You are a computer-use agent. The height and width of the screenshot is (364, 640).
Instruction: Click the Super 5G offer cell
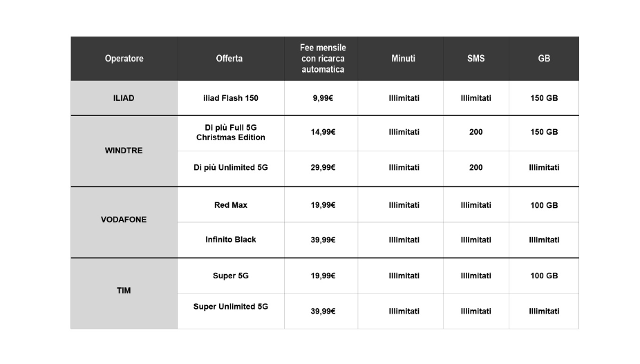point(230,276)
